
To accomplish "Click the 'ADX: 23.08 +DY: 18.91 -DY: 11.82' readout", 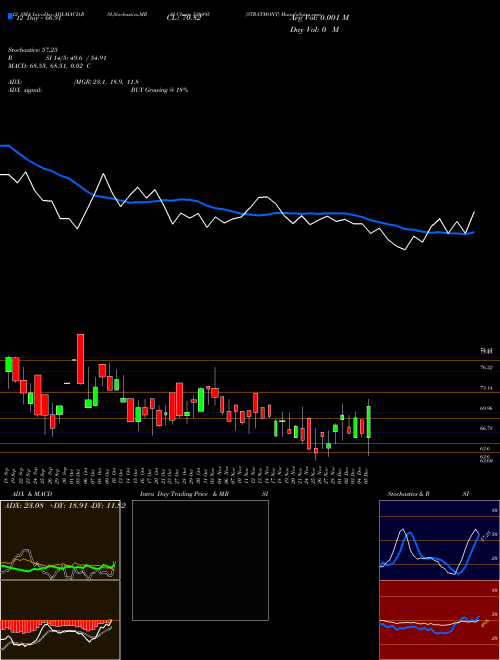I will (x=64, y=506).
